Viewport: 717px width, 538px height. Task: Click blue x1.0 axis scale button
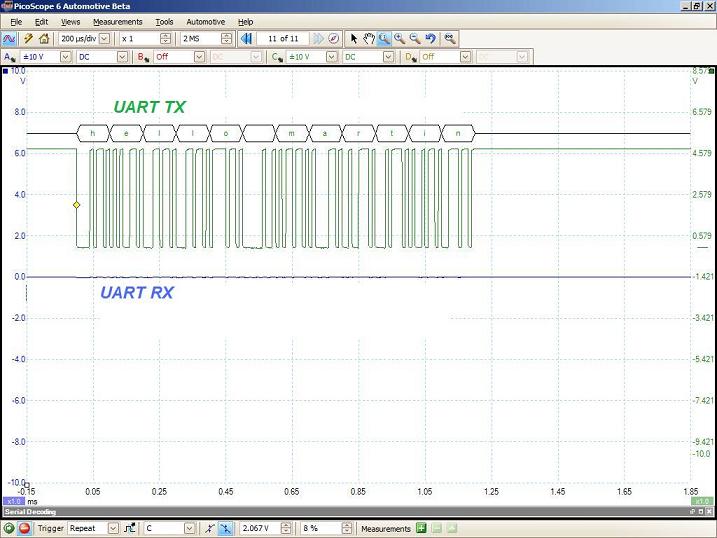[14, 501]
